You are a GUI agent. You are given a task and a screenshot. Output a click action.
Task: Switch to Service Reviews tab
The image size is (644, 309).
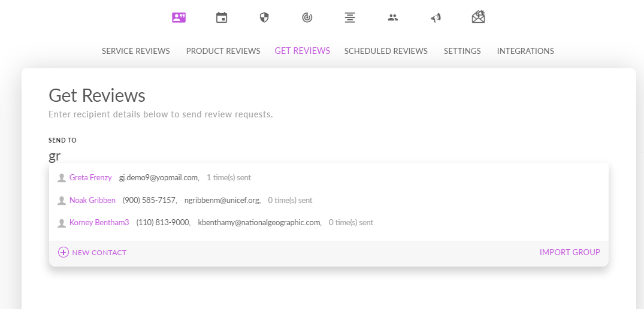(136, 51)
